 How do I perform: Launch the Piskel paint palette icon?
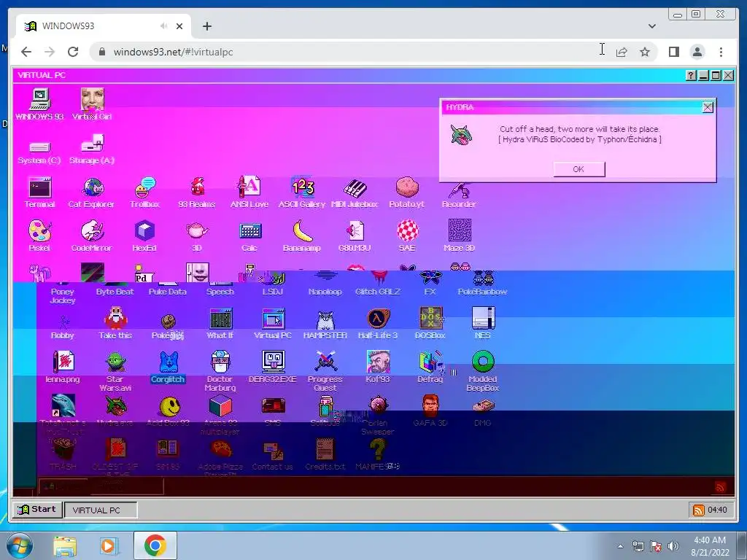[x=39, y=231]
